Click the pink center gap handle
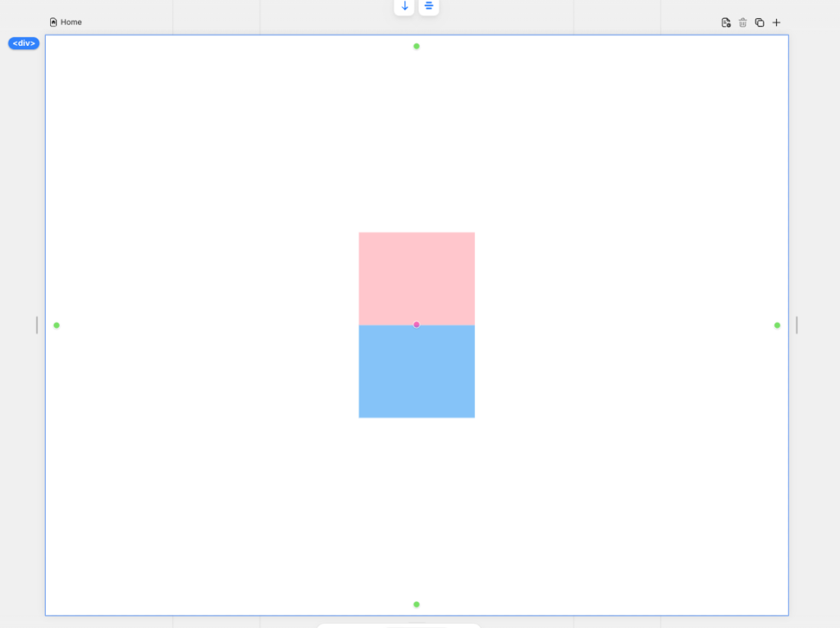The image size is (840, 628). tap(417, 325)
